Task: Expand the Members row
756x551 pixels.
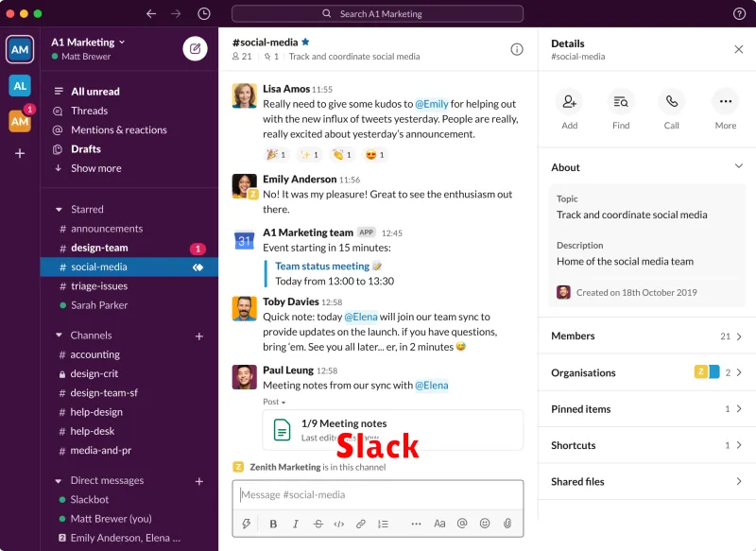Action: (x=646, y=336)
